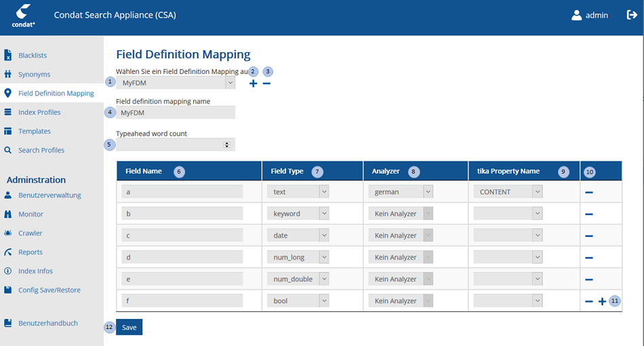This screenshot has width=644, height=346.
Task: Open Field Type dropdown showing text
Action: [298, 191]
